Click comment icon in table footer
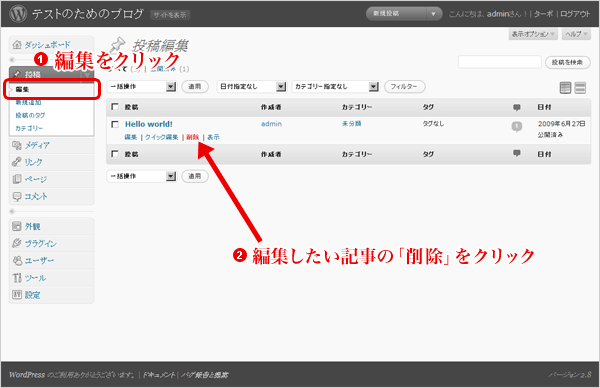Screen dimensions: 600x388 click(x=517, y=153)
